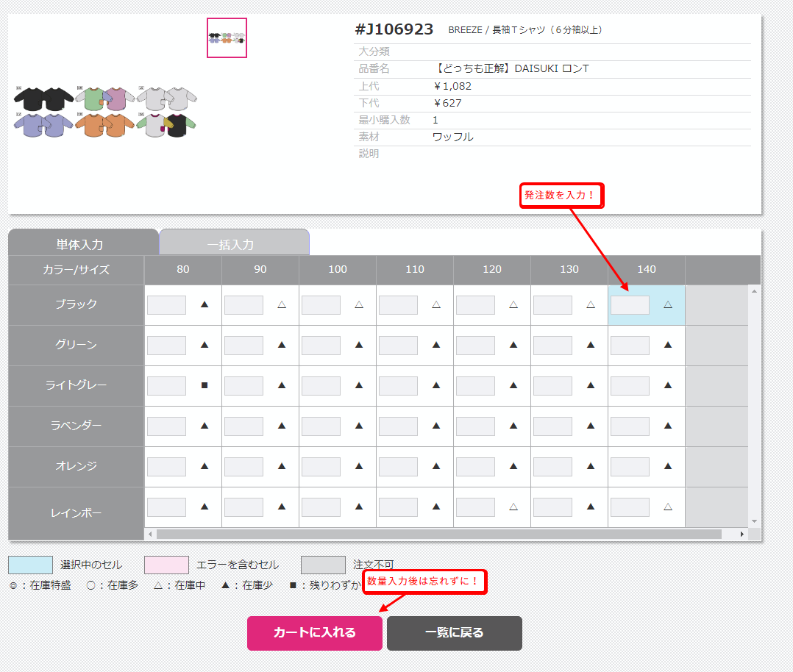Viewport: 793px width, 672px height.
Task: Click the right arrow of the horizontal scrollbar
Action: pos(742,535)
